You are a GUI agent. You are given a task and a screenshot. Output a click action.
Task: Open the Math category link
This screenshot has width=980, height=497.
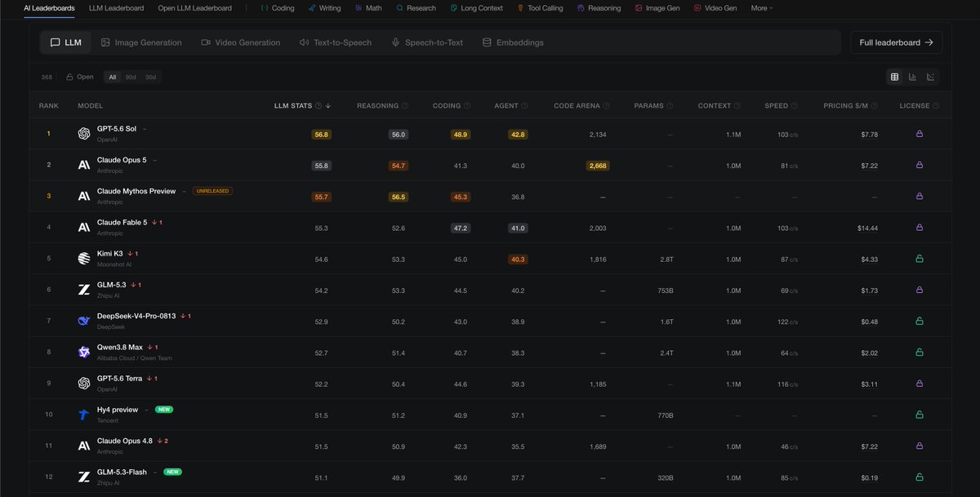tap(368, 8)
